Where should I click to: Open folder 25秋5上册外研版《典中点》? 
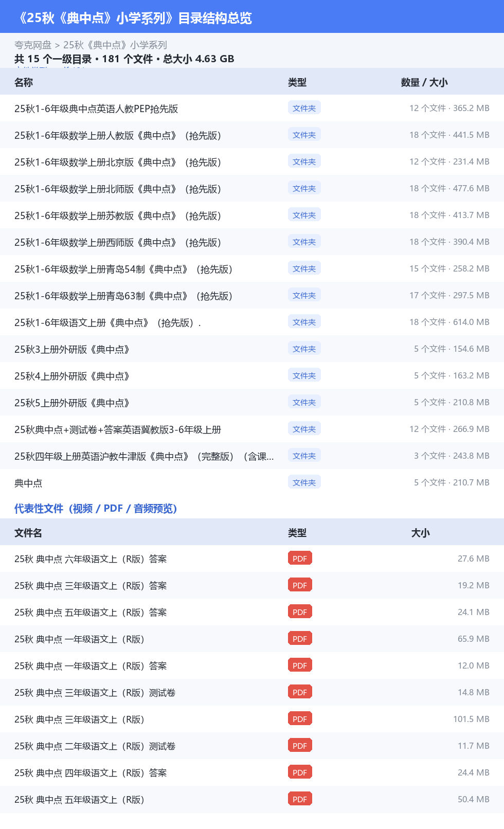[72, 403]
